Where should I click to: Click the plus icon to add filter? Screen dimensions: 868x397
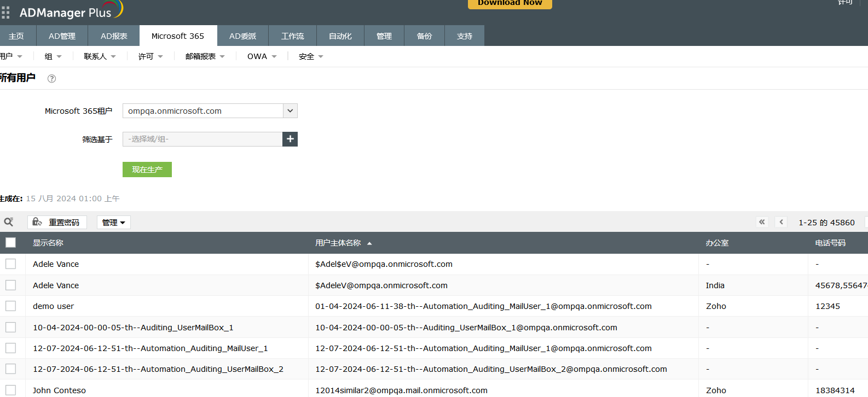[290, 139]
